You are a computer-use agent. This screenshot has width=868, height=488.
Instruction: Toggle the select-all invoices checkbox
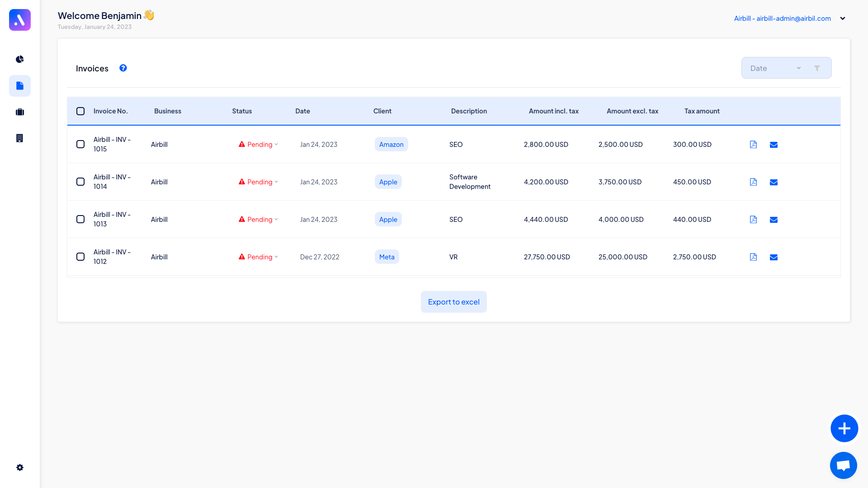[80, 111]
